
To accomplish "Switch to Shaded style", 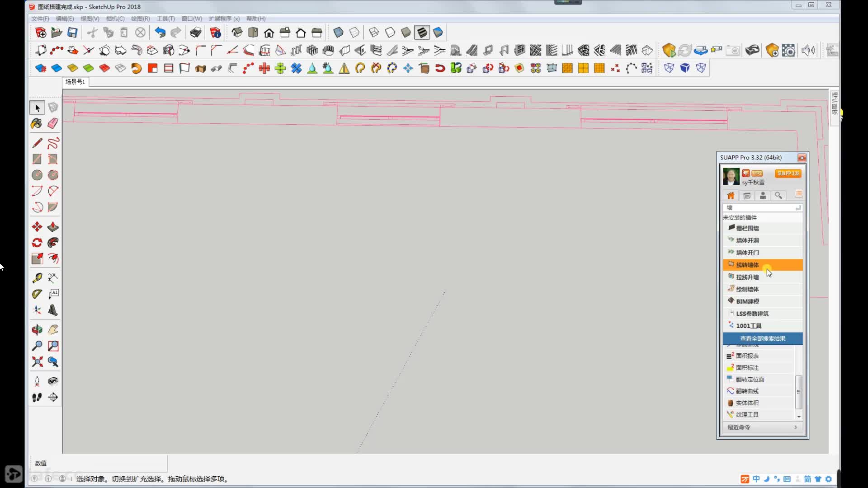I will point(406,33).
